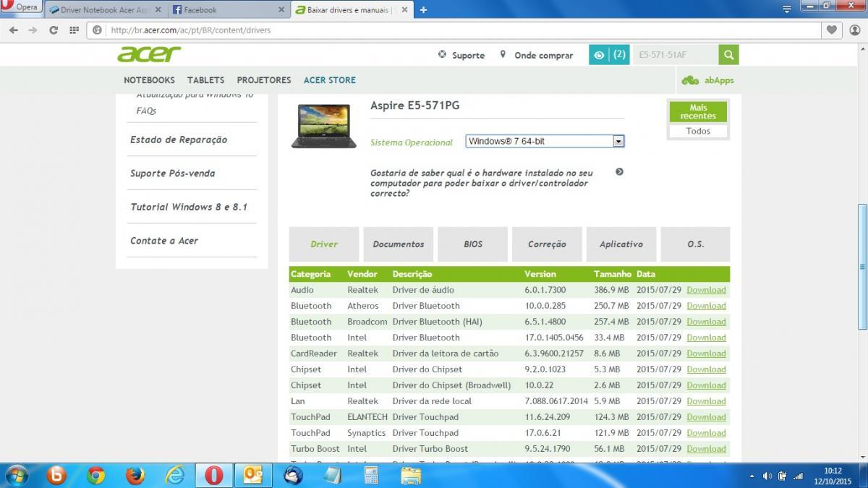Click the Onde comprar location pin icon
This screenshot has width=868, height=488.
point(503,54)
